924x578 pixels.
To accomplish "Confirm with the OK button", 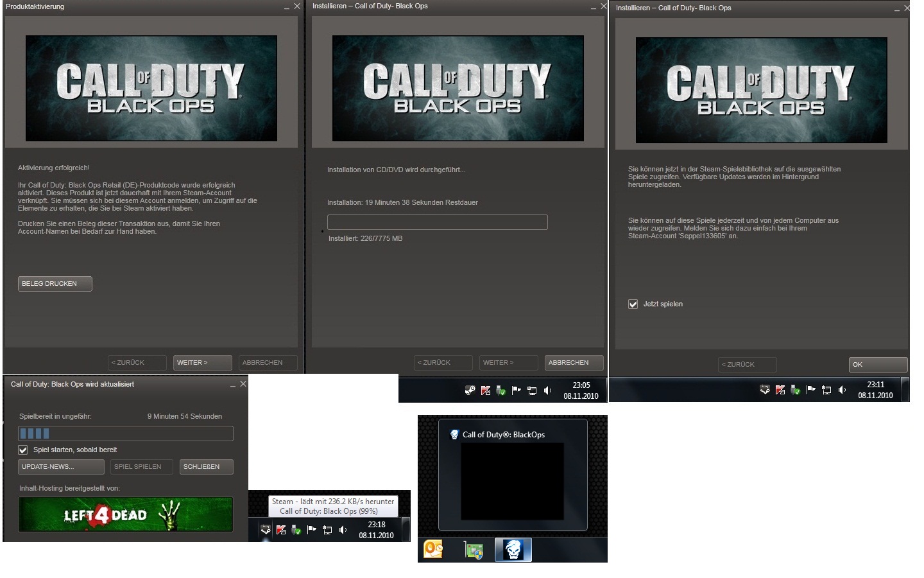I will [x=878, y=365].
